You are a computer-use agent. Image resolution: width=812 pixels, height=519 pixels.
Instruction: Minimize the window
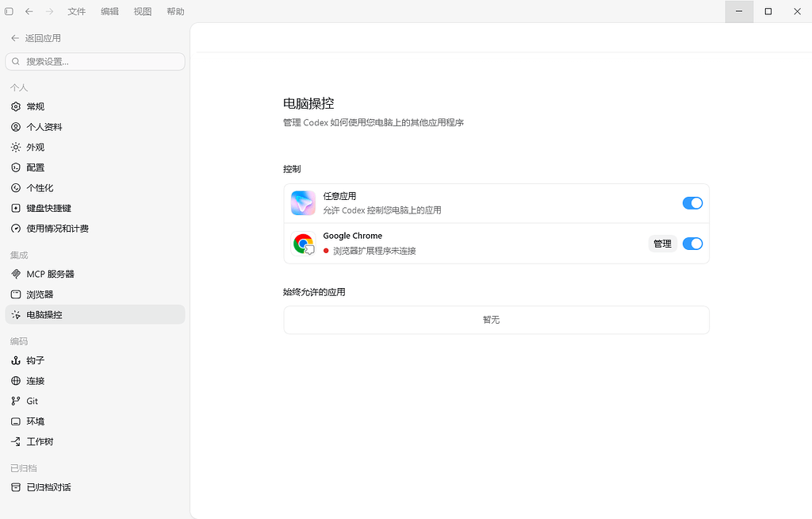pos(739,11)
